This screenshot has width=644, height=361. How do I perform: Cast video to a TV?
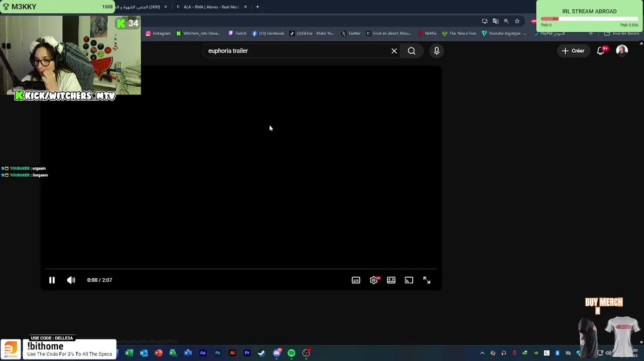point(409,280)
